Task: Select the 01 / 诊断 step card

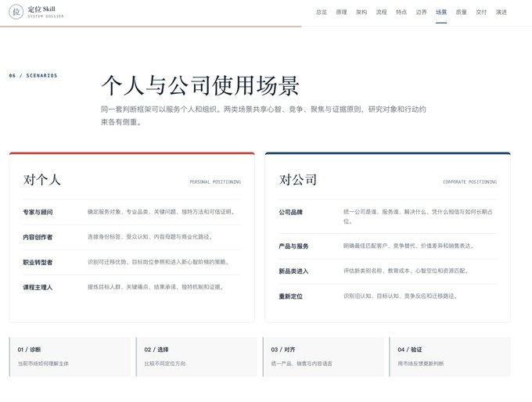Action: [70, 357]
